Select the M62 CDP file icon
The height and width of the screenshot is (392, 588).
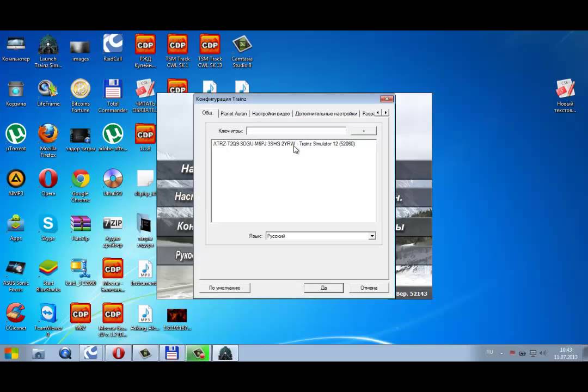(x=80, y=317)
